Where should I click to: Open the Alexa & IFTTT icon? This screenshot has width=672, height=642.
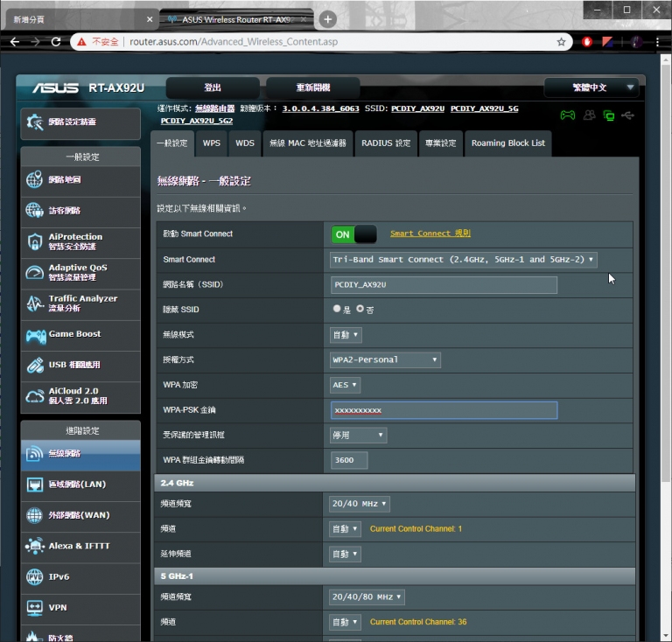(34, 546)
